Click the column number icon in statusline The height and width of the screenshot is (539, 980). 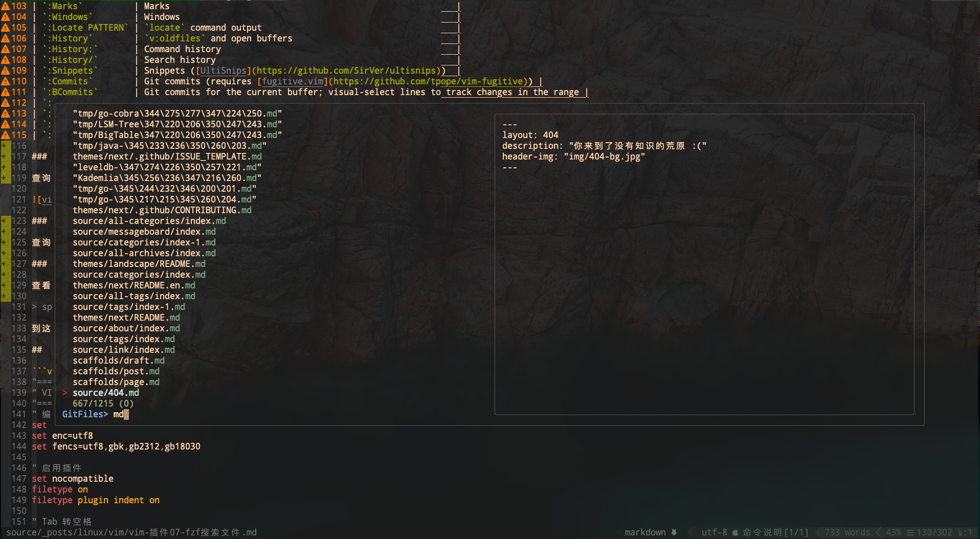[x=961, y=532]
